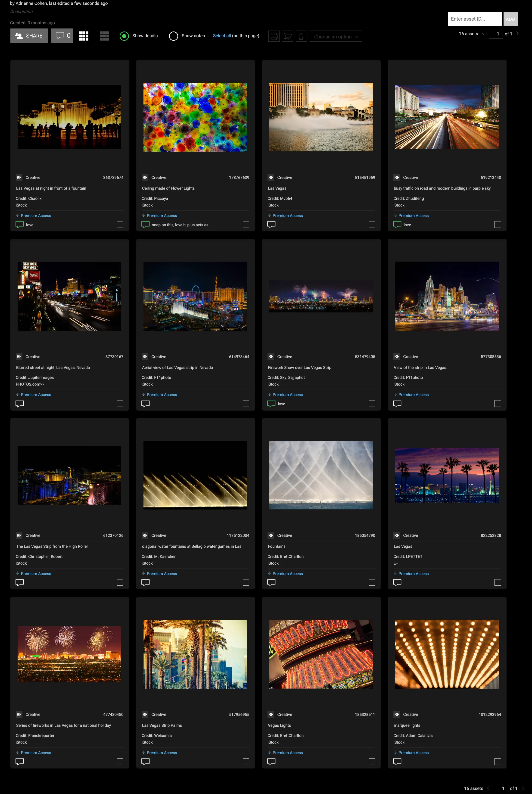Click download arrow for marquee lights Premium Access
This screenshot has width=532, height=794.
coord(395,753)
